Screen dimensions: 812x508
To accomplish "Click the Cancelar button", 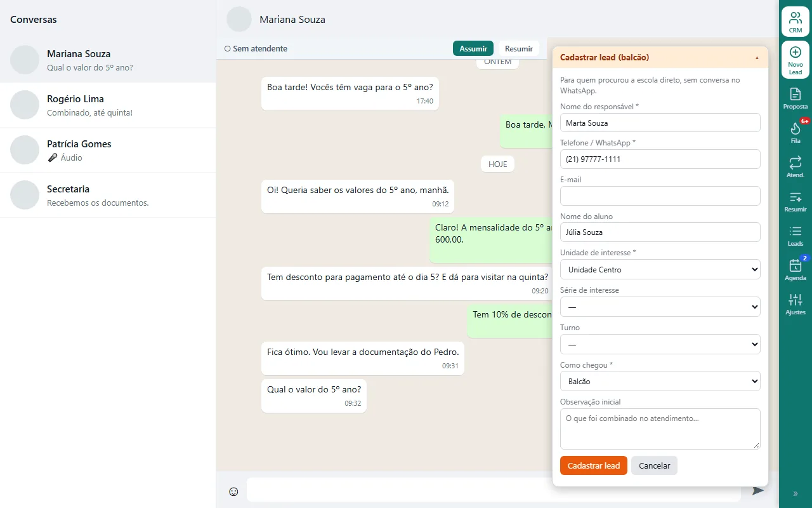I will click(x=655, y=465).
